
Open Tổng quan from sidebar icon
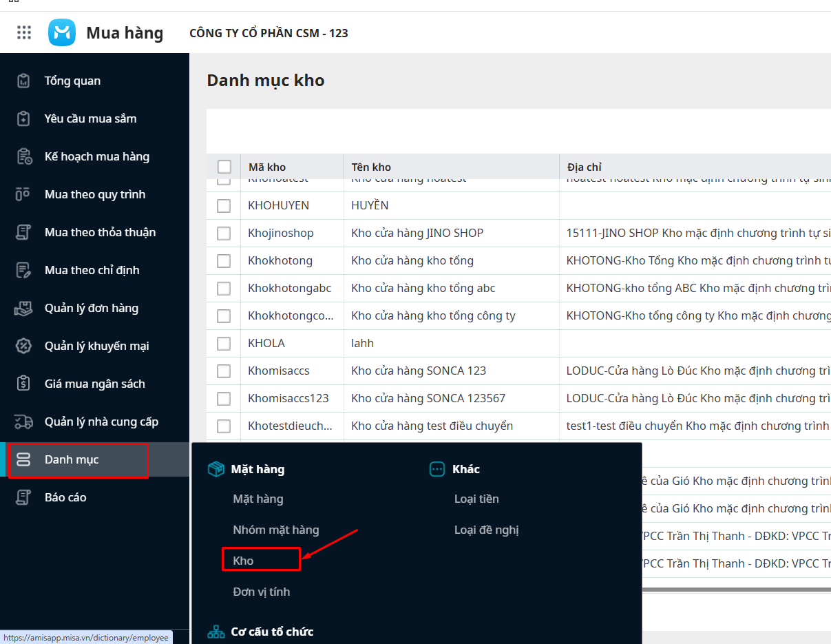coord(23,81)
